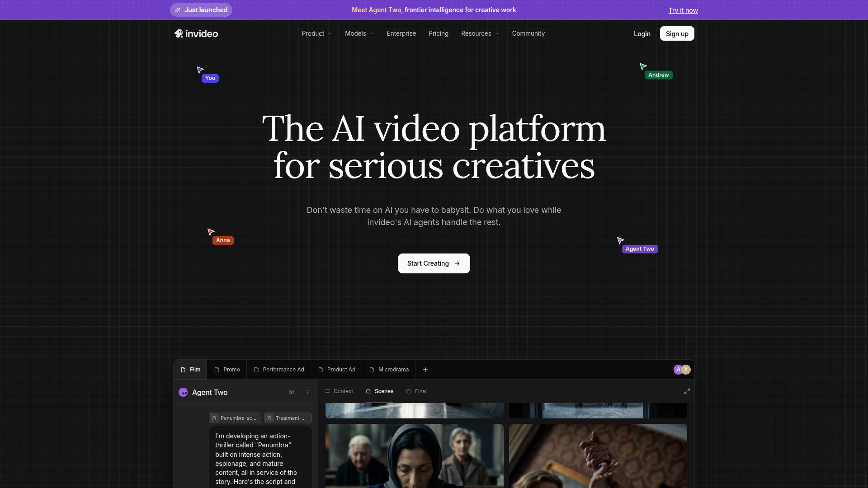Viewport: 868px width, 488px height.
Task: Click the headline The AI video platform
Action: point(434,129)
